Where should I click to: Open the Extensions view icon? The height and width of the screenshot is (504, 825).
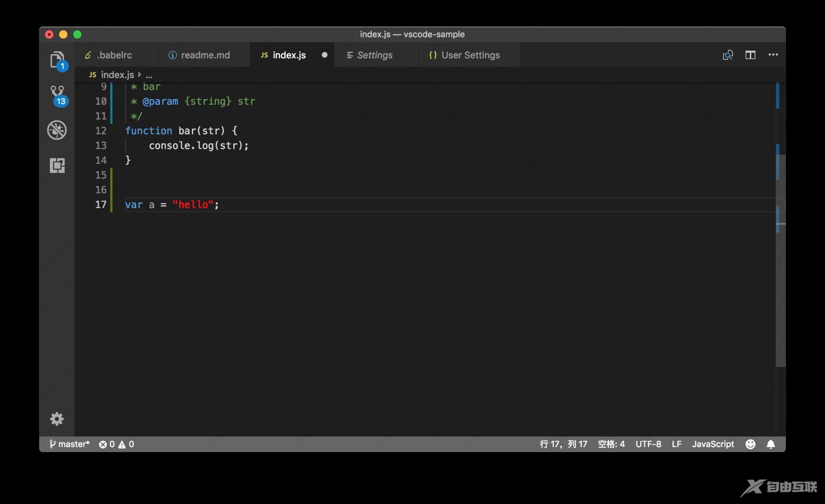(57, 165)
